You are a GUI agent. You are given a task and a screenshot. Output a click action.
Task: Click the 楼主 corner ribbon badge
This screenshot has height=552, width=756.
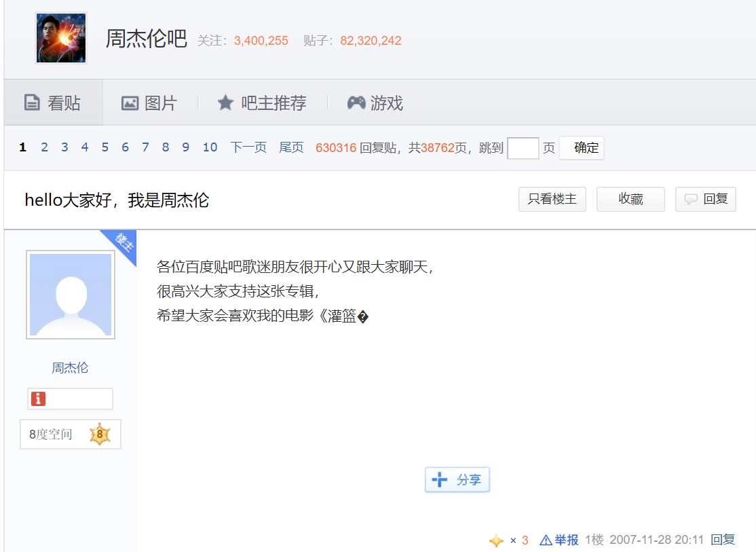click(124, 242)
